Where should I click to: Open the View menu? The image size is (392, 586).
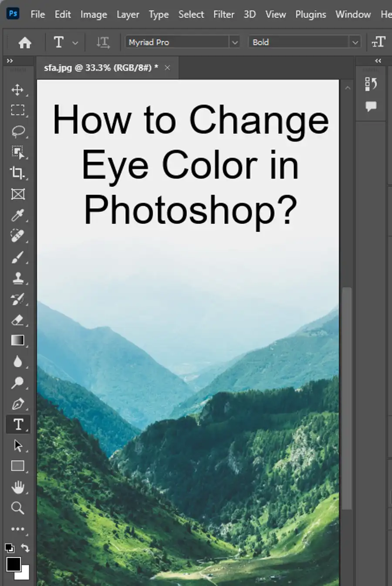click(276, 14)
